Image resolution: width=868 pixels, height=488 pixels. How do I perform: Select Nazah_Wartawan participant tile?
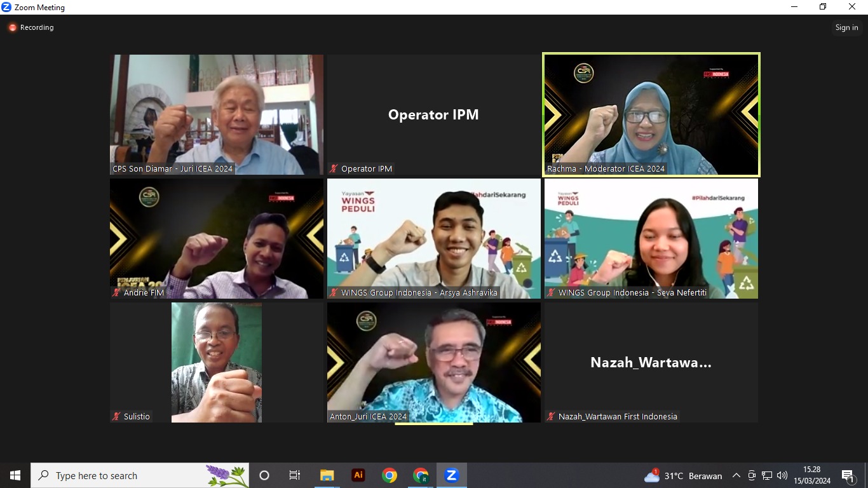tap(651, 362)
